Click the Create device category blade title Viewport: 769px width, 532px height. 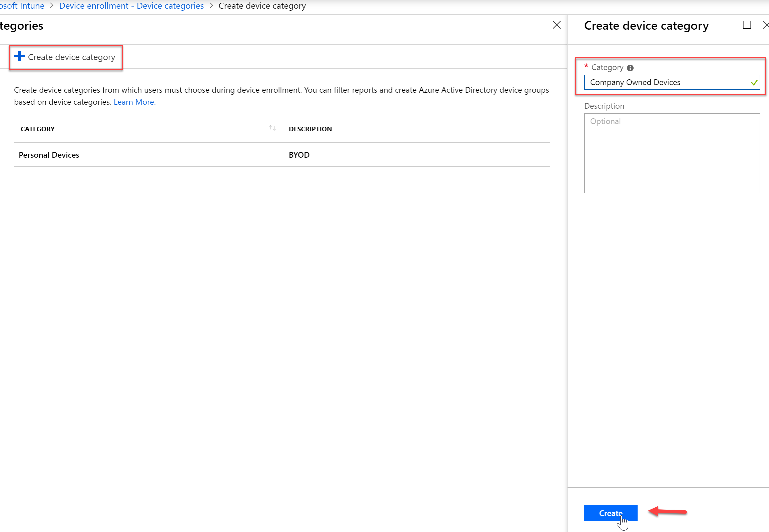(x=646, y=26)
